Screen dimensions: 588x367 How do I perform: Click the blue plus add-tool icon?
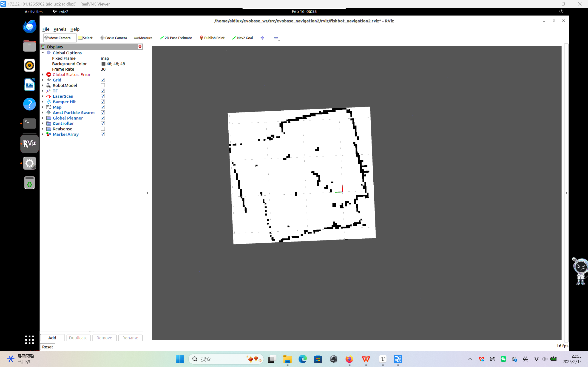coord(262,38)
